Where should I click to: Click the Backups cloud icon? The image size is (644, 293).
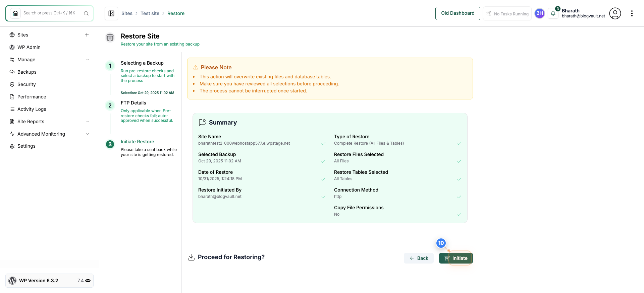12,72
